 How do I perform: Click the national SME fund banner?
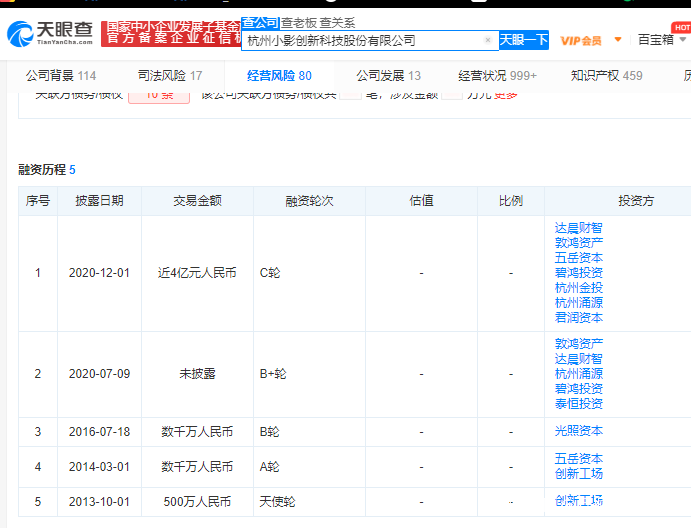click(172, 31)
